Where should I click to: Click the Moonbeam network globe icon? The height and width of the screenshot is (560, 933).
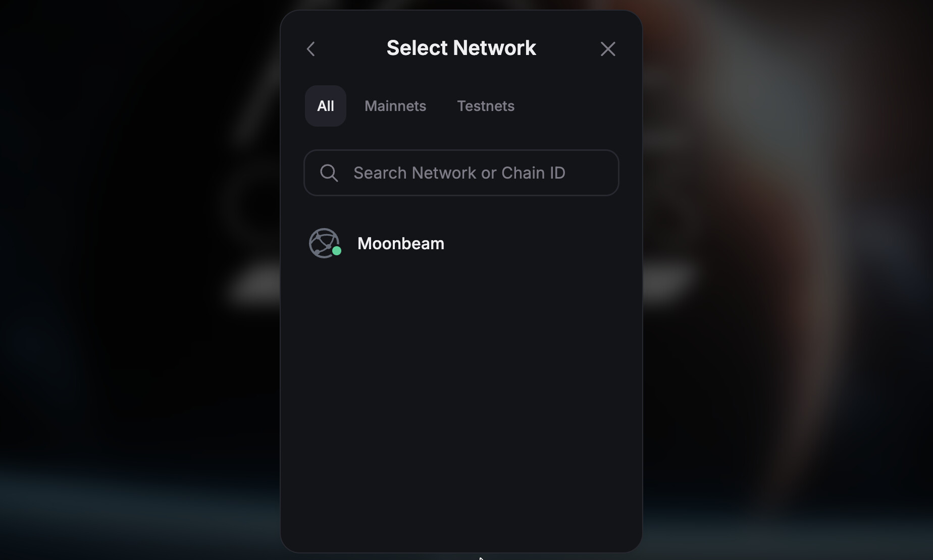pyautogui.click(x=324, y=243)
